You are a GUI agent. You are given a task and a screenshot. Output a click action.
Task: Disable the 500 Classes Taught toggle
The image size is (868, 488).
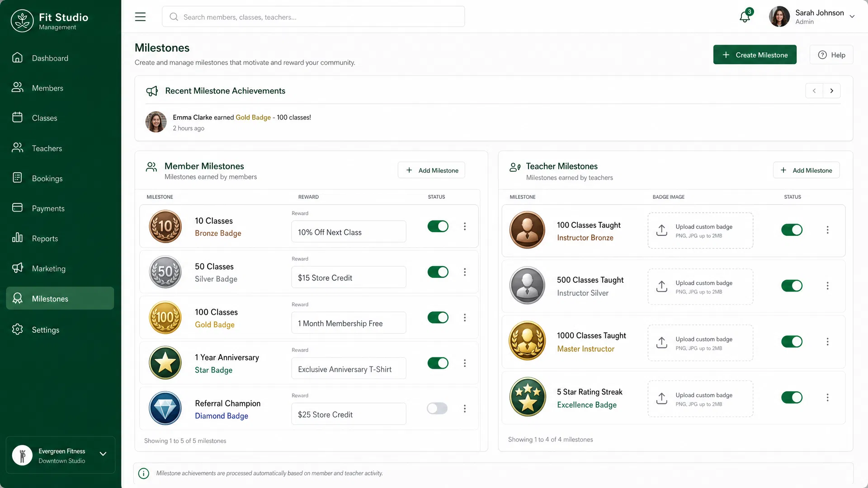(792, 286)
